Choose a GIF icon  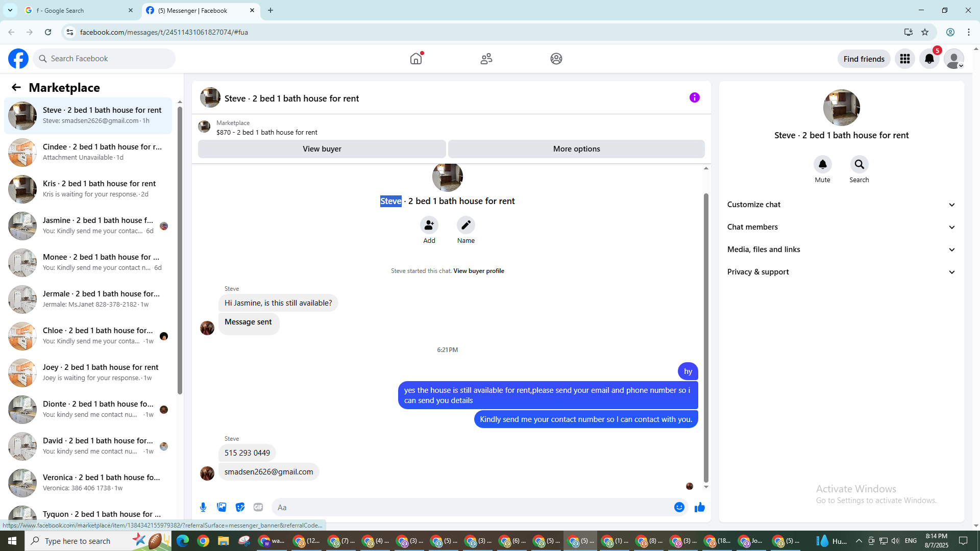coord(258,507)
